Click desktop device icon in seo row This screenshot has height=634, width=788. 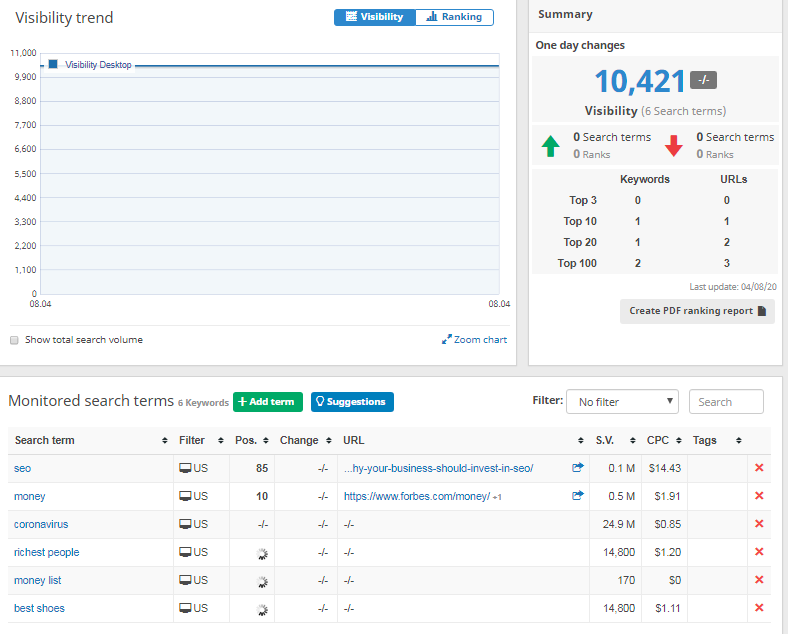(x=185, y=468)
